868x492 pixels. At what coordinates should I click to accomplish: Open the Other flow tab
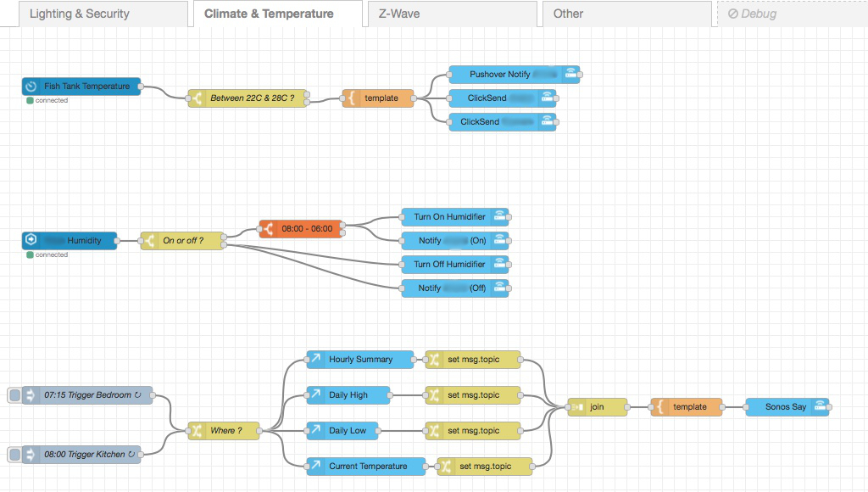626,14
